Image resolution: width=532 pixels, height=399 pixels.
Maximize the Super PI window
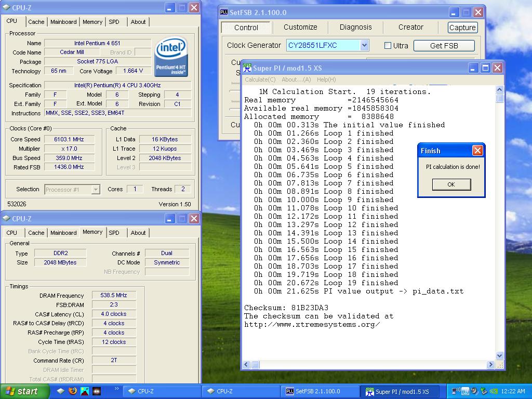[485, 68]
